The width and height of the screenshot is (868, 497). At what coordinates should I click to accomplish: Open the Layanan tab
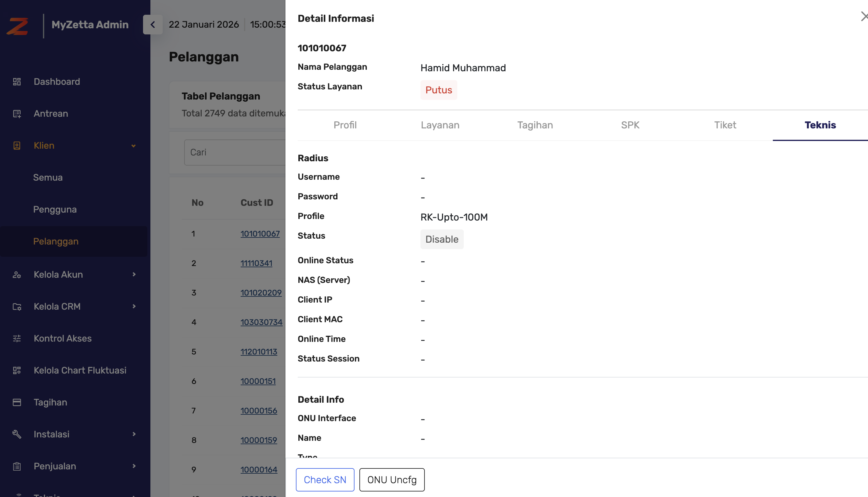(440, 125)
